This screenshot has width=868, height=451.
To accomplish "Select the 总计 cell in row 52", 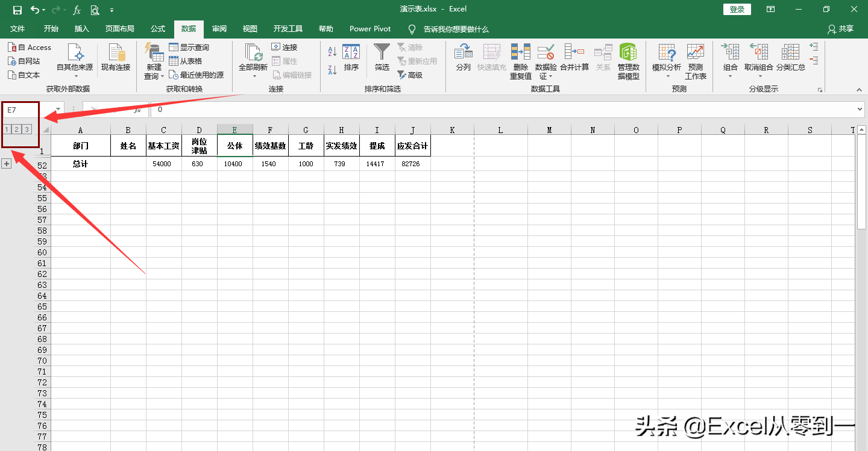I will (81, 164).
